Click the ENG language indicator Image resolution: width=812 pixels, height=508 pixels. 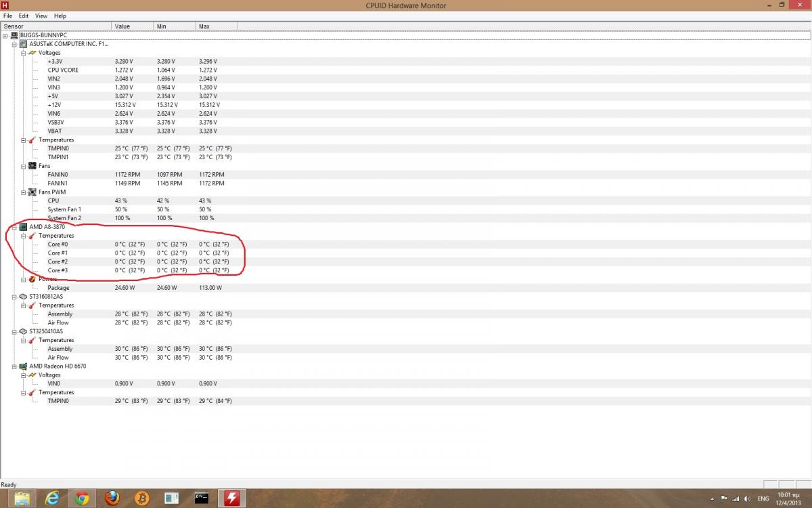point(763,499)
